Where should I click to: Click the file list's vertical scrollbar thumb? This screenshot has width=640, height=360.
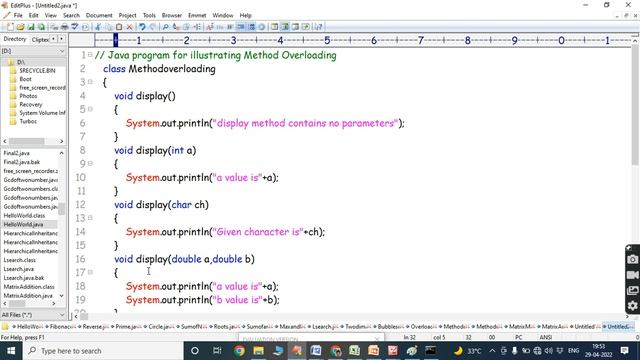61,209
